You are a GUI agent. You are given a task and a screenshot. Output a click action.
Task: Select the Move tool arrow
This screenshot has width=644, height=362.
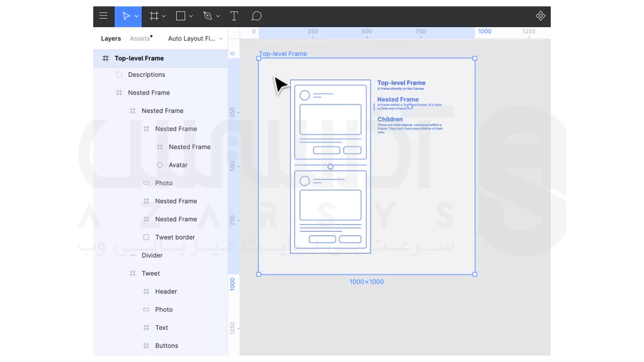126,16
